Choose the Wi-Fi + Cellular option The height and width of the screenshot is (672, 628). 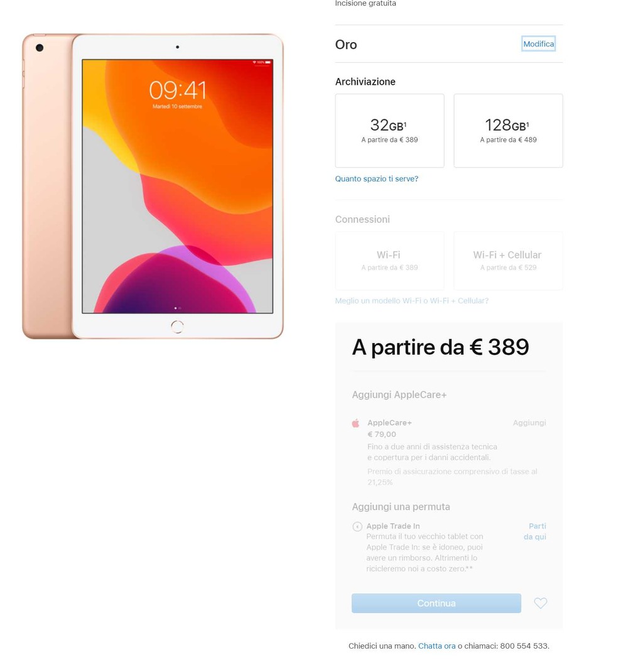click(508, 261)
